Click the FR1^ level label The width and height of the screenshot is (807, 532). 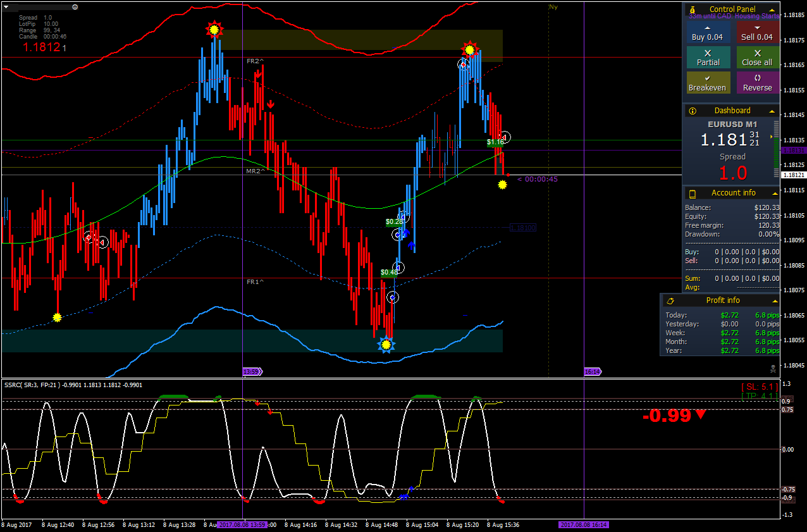pyautogui.click(x=256, y=282)
